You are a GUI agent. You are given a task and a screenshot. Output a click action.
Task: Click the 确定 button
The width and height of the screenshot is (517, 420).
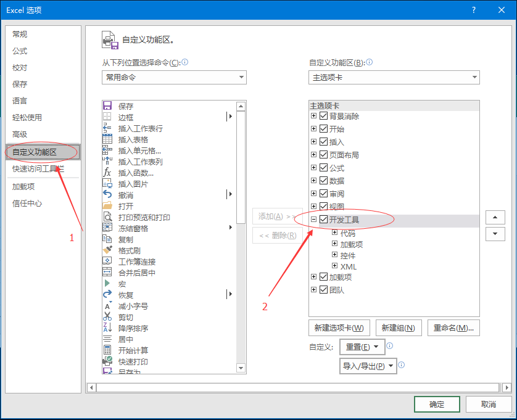pos(437,404)
